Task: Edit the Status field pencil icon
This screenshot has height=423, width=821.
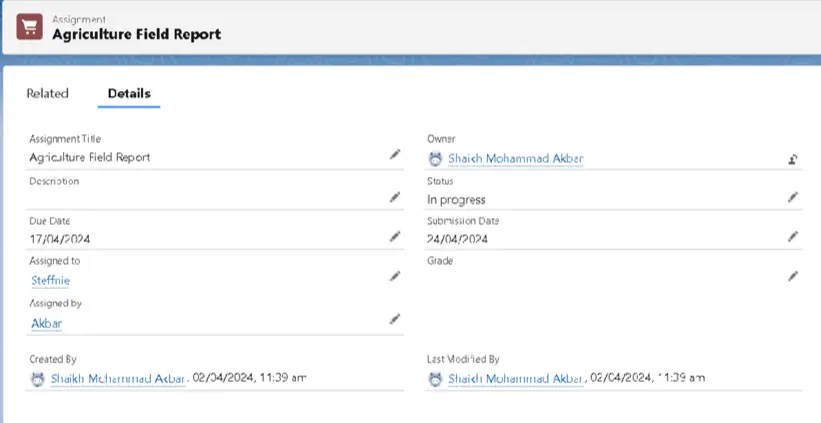Action: [x=792, y=197]
